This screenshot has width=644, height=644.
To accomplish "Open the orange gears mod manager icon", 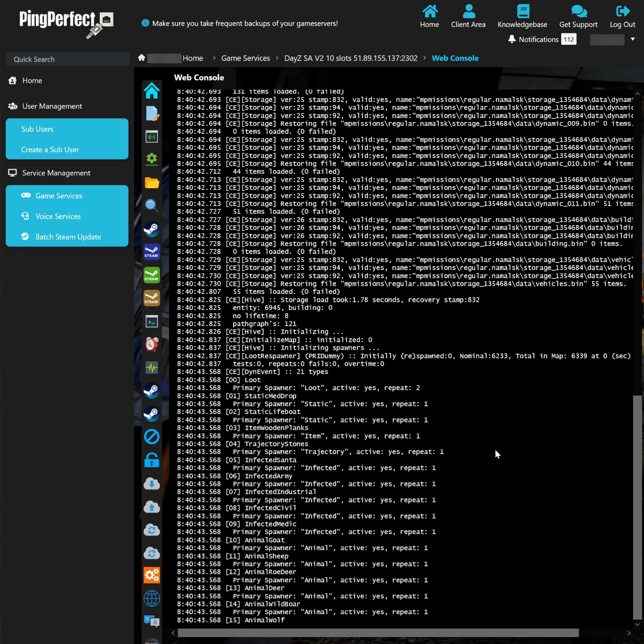I will (x=152, y=575).
